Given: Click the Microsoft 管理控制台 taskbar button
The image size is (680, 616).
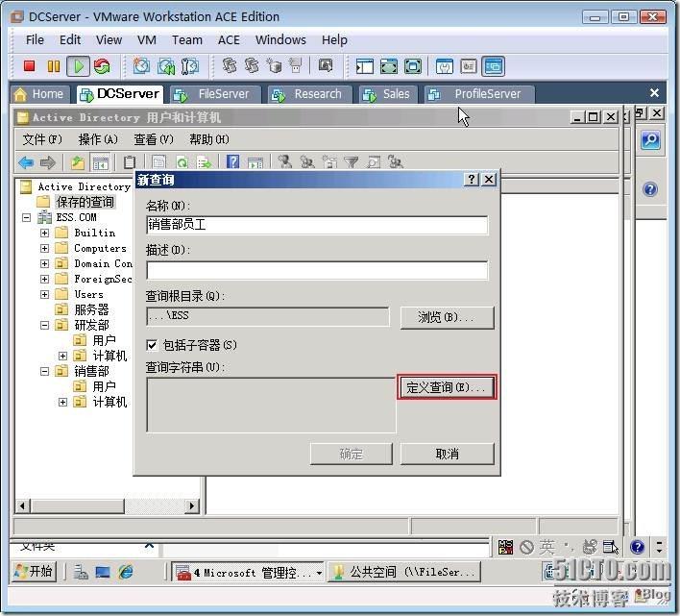Looking at the screenshot, I should click(248, 572).
